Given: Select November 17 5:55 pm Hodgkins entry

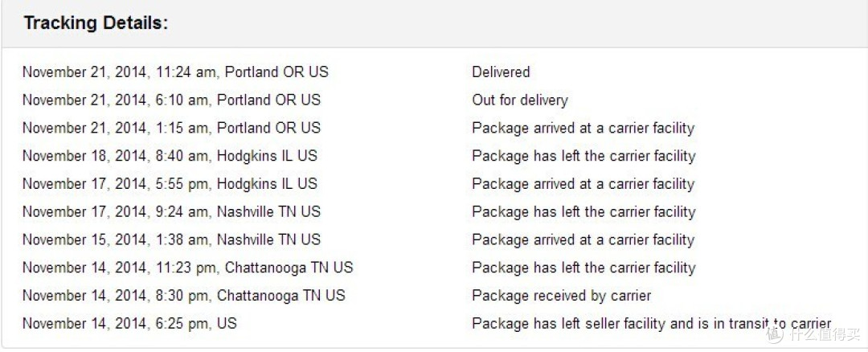Looking at the screenshot, I should (x=170, y=184).
